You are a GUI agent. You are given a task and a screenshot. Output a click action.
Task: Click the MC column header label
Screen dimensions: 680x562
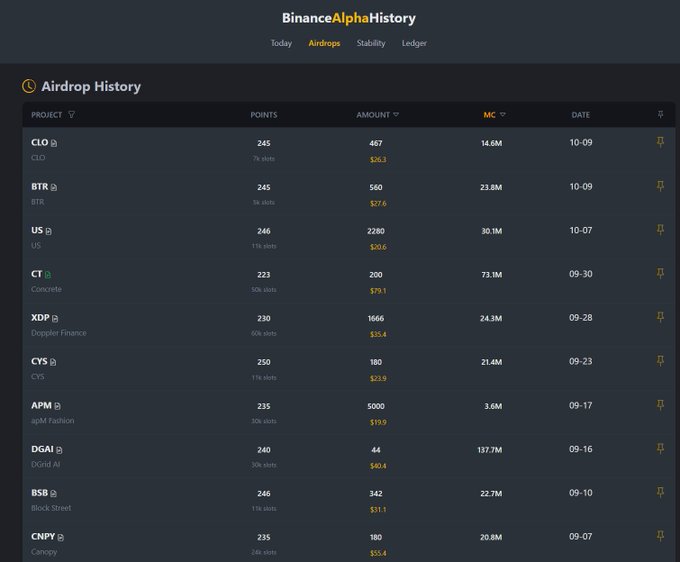[489, 115]
